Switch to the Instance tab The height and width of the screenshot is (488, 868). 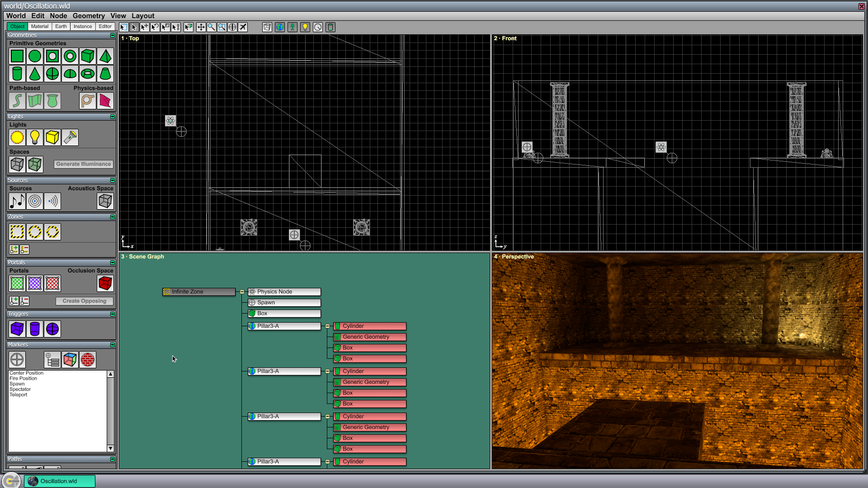point(83,27)
